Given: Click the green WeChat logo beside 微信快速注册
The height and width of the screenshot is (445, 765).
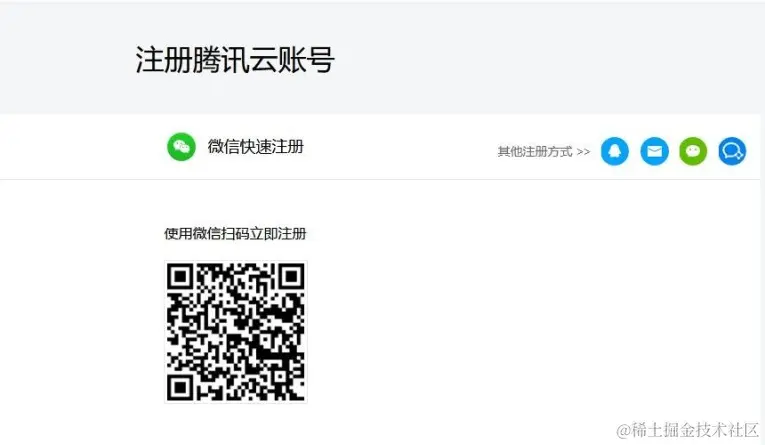Looking at the screenshot, I should [x=181, y=146].
